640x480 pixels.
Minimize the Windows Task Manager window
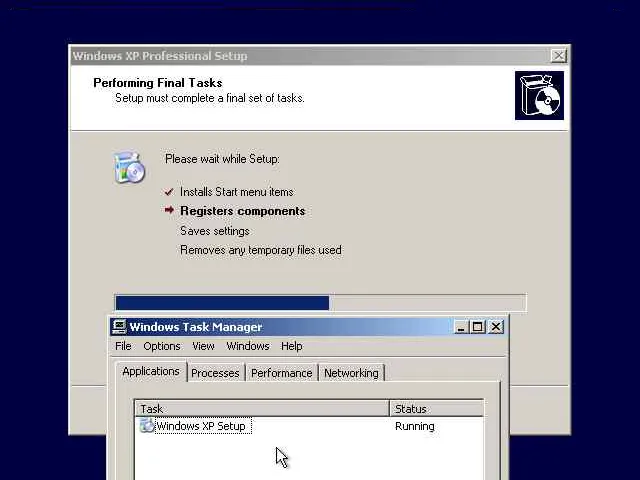pyautogui.click(x=461, y=327)
